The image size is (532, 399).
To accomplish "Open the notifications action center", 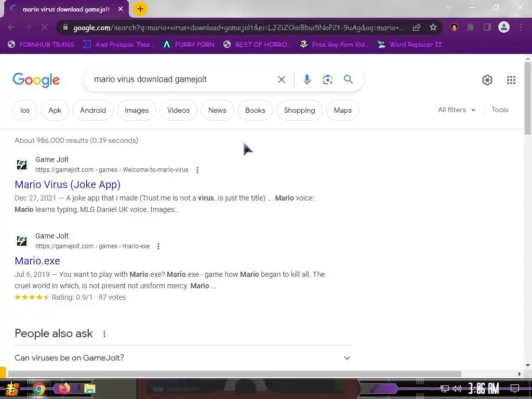I will click(515, 389).
